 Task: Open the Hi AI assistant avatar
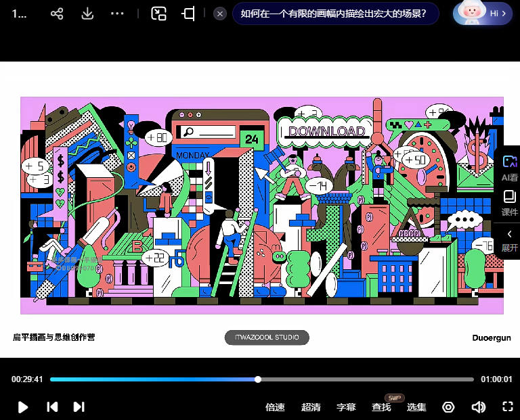coord(482,13)
